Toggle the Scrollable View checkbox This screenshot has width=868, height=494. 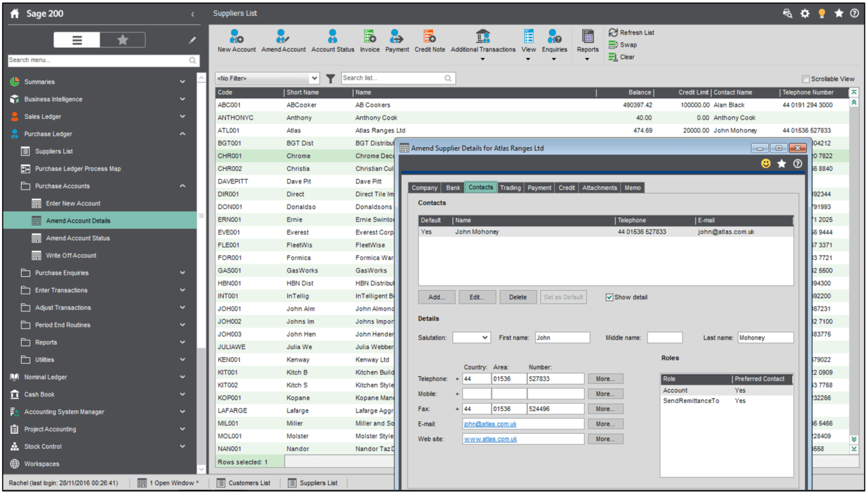pos(806,79)
